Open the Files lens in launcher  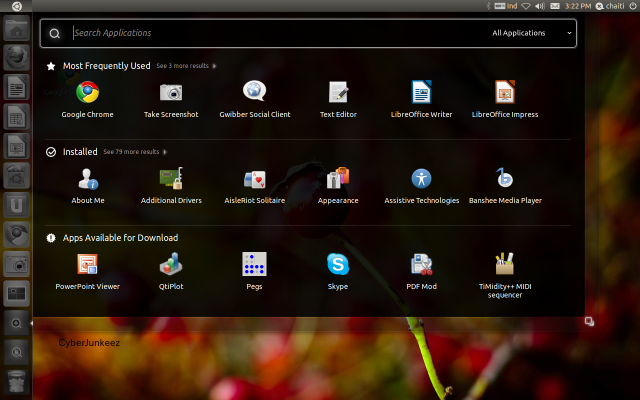(x=16, y=352)
